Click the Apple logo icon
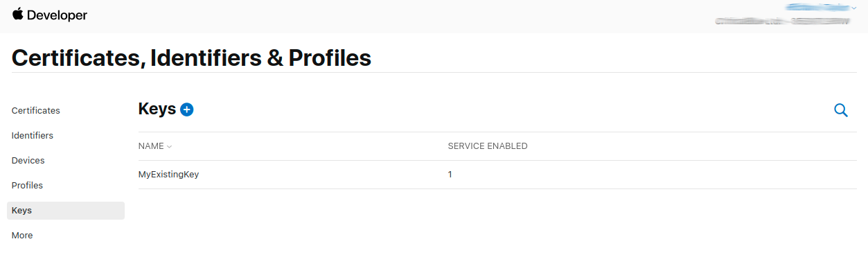Image resolution: width=868 pixels, height=255 pixels. tap(17, 14)
